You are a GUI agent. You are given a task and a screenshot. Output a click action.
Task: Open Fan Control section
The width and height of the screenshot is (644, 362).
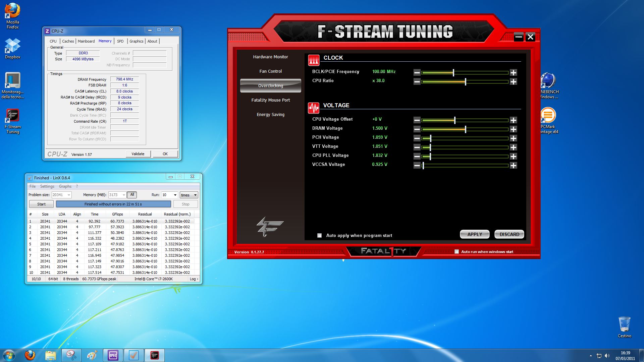(270, 71)
